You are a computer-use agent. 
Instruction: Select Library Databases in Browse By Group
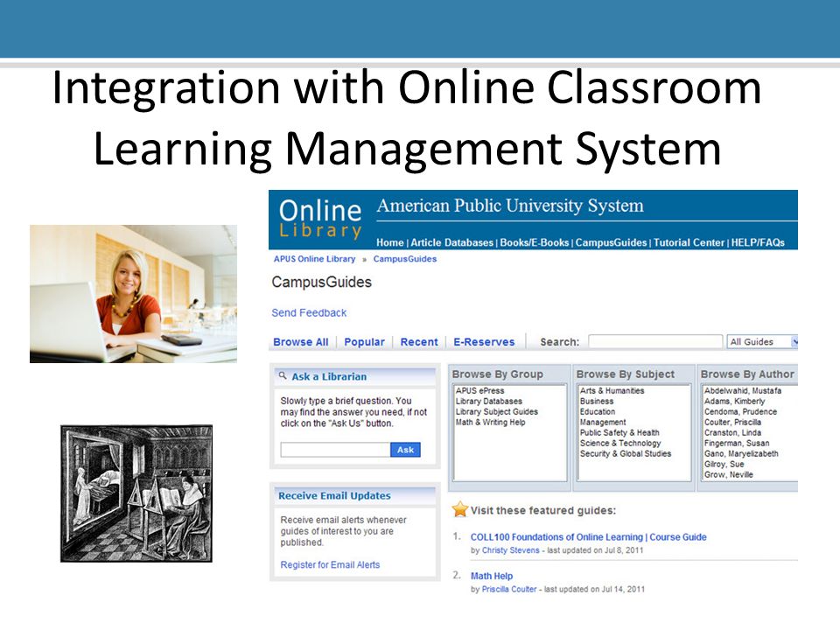tap(488, 402)
